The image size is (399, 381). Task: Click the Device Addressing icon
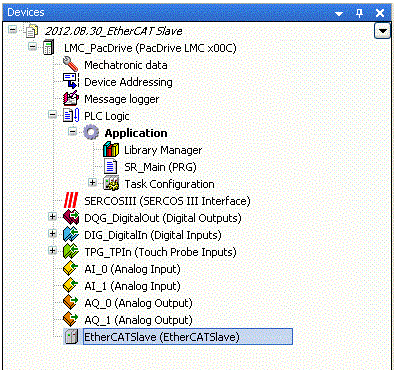(x=71, y=81)
